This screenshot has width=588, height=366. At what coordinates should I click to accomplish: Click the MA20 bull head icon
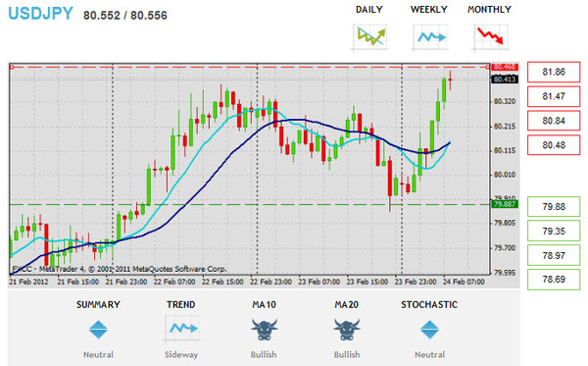[347, 330]
